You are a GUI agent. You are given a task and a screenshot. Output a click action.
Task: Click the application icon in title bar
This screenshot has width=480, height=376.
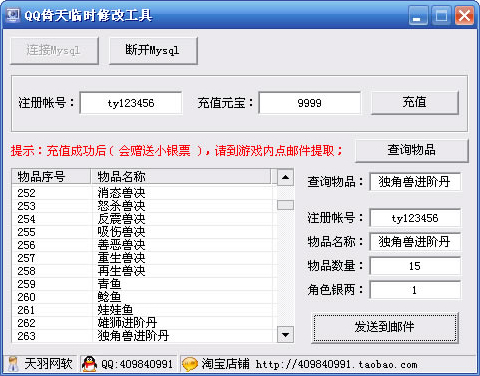[13, 15]
